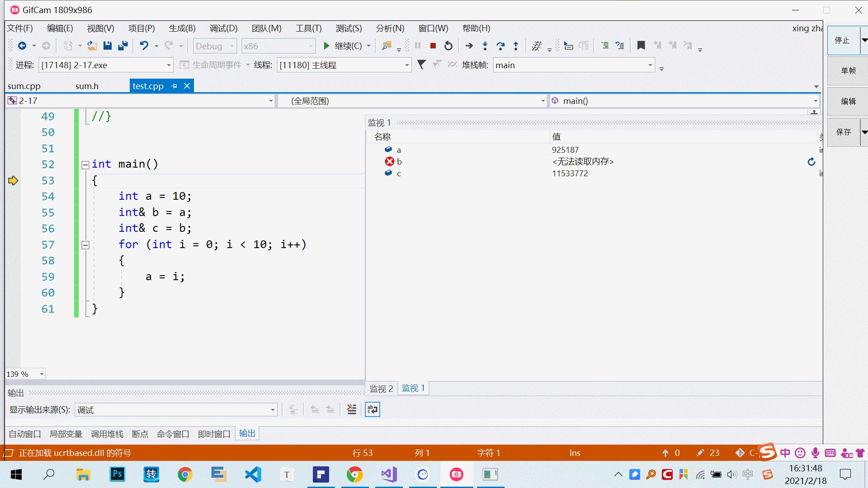
Task: Step out using the step out icon
Action: point(515,45)
